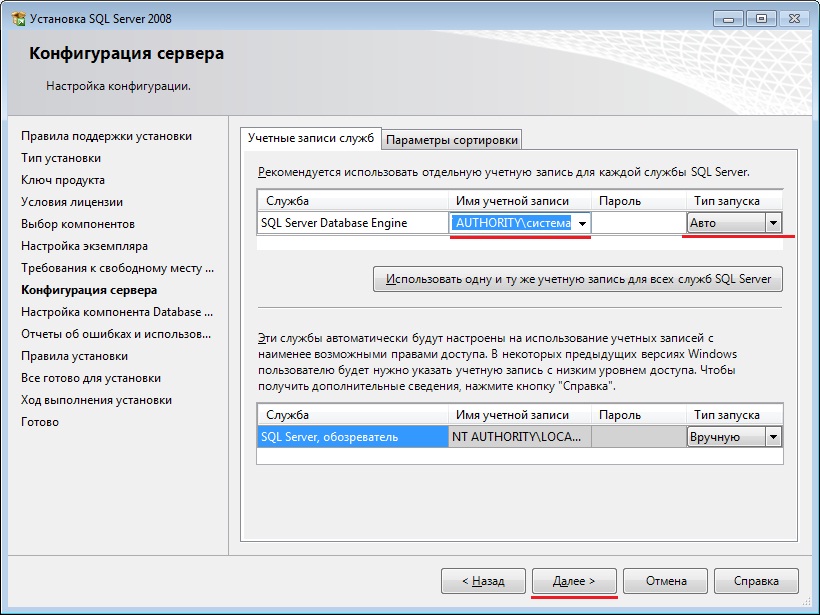Click Правила поддержки установки step
The width and height of the screenshot is (820, 615).
coord(106,136)
